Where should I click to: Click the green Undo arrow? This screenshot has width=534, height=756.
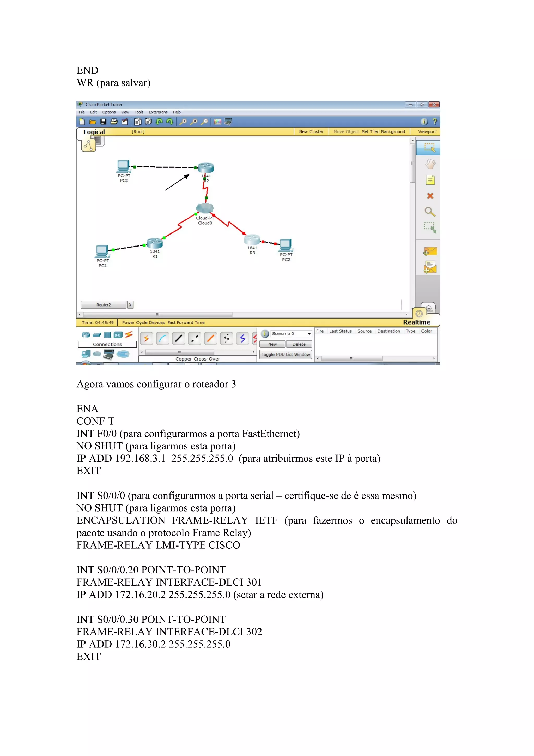[159, 122]
